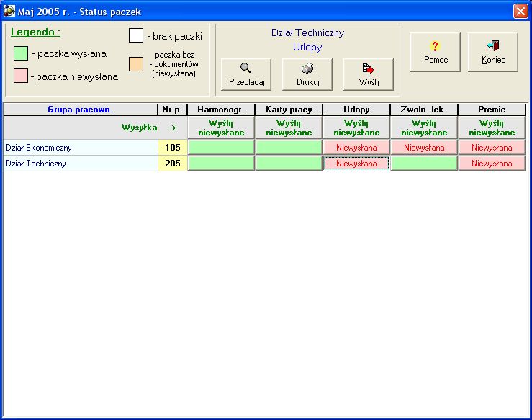This screenshot has width=532, height=420.
Task: Click pink 'paczka niewysłana' legend swatch
Action: tap(21, 76)
